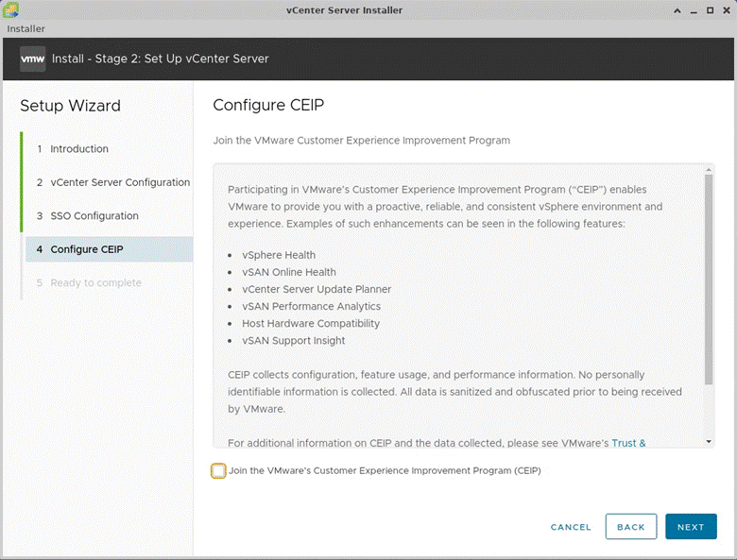
Task: Click the vmw logo in the header
Action: (x=32, y=59)
